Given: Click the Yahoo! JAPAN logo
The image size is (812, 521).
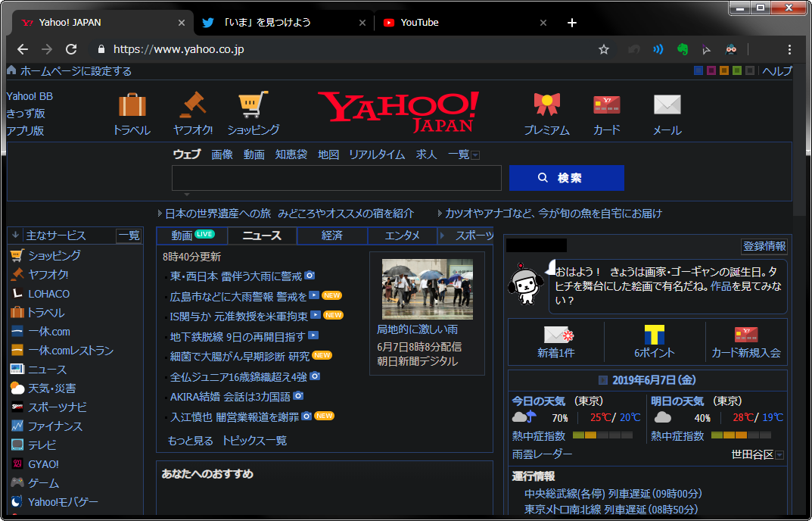Looking at the screenshot, I should [398, 111].
